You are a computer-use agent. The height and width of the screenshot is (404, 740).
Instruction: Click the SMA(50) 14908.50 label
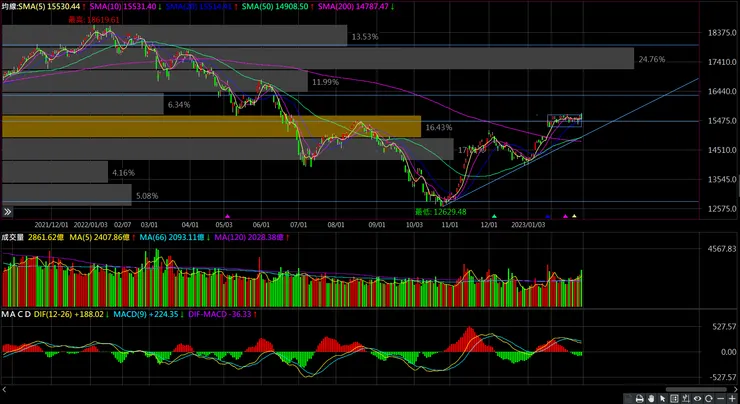277,7
